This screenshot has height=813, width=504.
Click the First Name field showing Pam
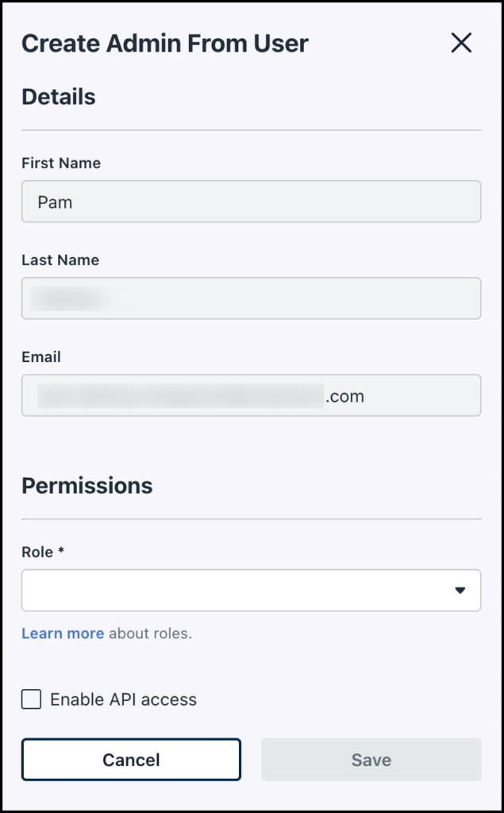coord(251,201)
